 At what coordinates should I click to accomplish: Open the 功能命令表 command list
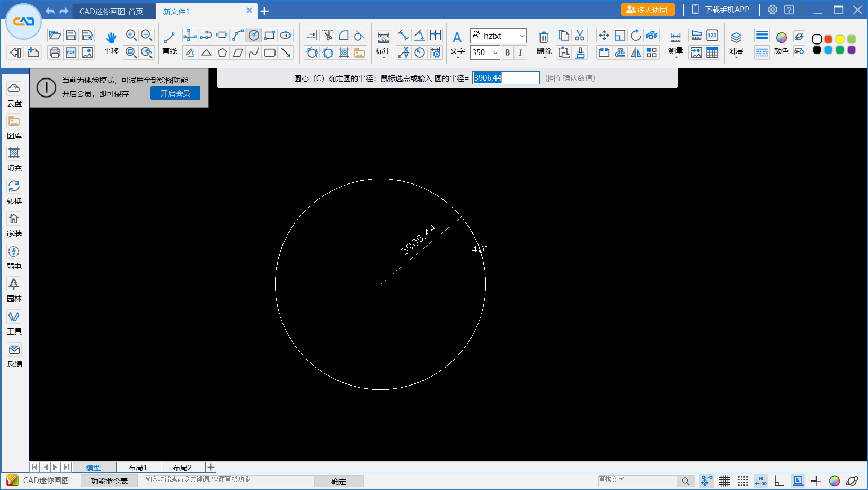109,481
